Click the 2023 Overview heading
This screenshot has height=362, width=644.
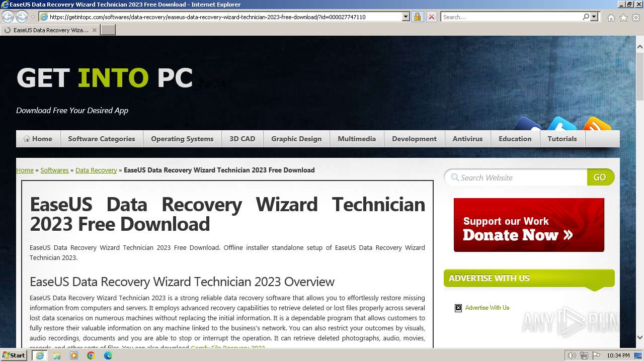tap(182, 282)
